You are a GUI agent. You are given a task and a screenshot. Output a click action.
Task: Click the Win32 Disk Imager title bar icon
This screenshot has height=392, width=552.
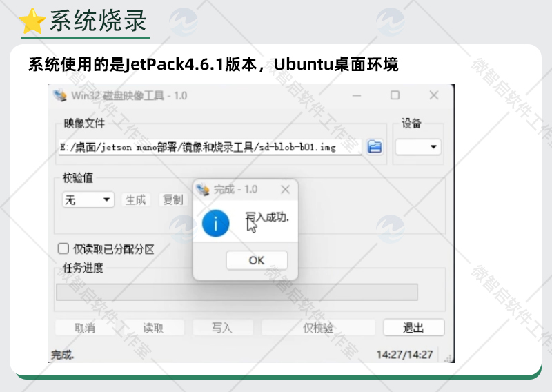point(61,95)
